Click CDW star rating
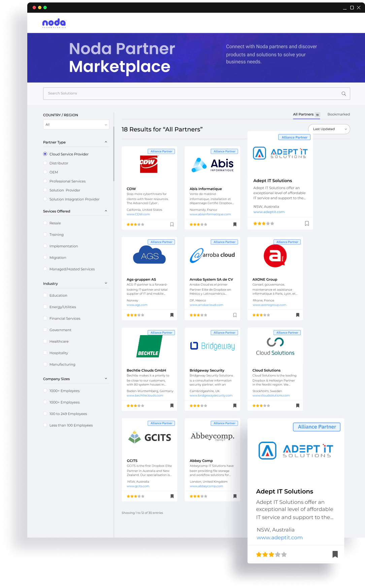This screenshot has width=365, height=588. (x=135, y=225)
